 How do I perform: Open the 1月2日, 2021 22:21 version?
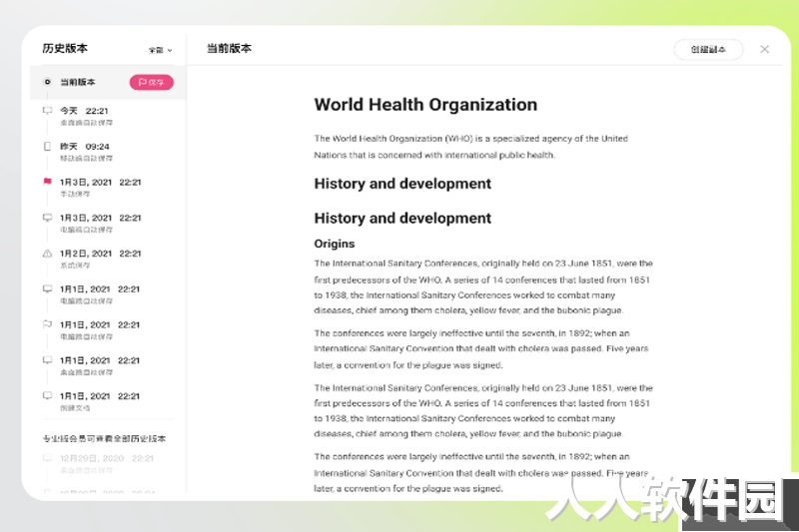108,259
